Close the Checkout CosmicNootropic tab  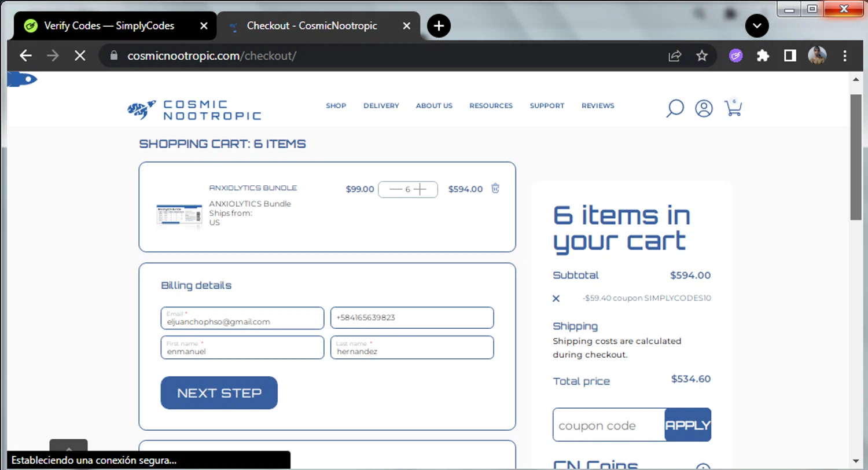tap(407, 26)
